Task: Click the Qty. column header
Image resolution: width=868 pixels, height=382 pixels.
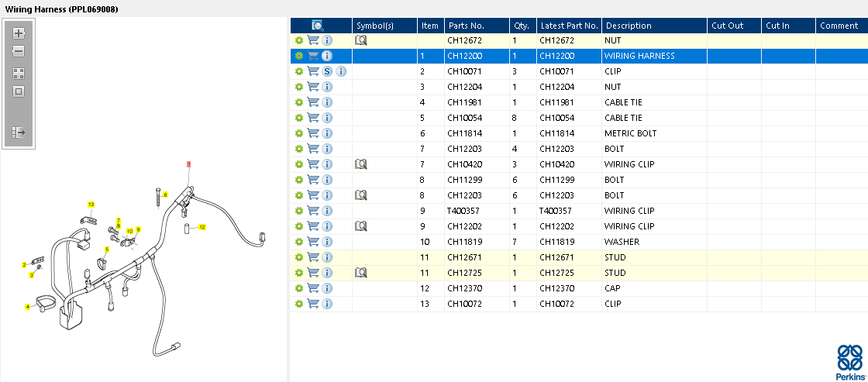Action: pyautogui.click(x=521, y=26)
